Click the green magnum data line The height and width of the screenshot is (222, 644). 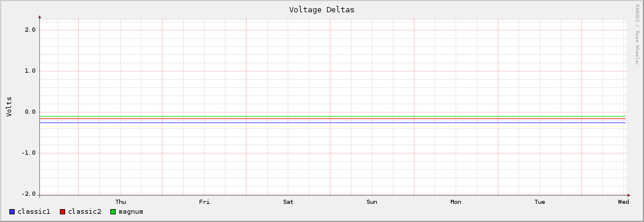[x=333, y=117]
